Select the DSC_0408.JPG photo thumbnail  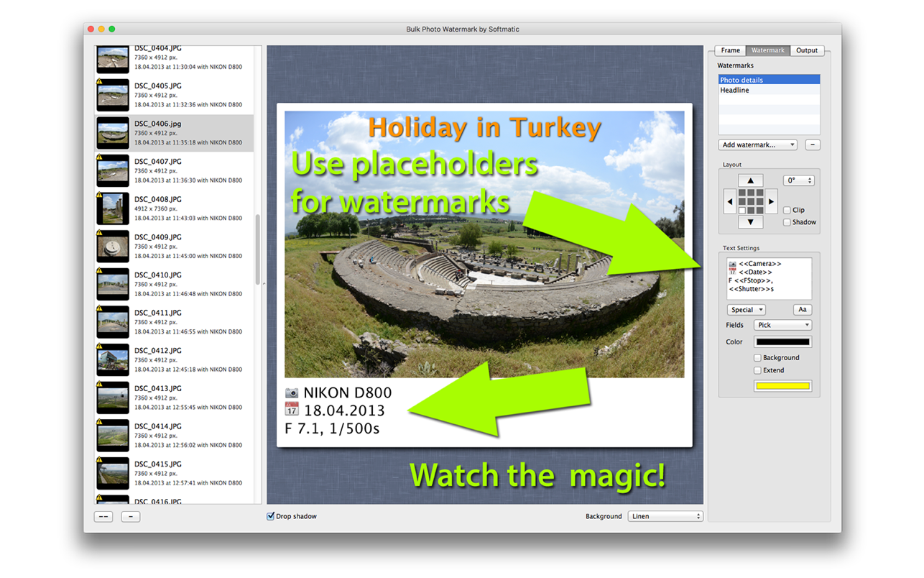click(x=113, y=208)
